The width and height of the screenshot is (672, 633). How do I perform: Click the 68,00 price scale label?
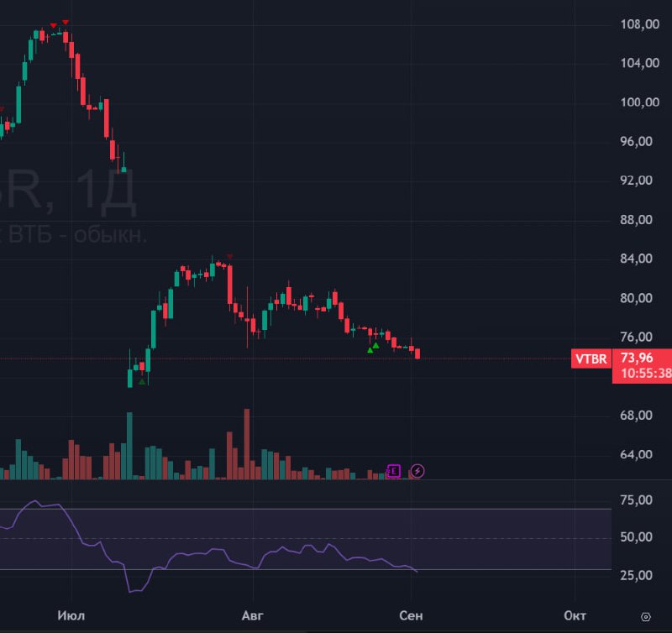[636, 415]
